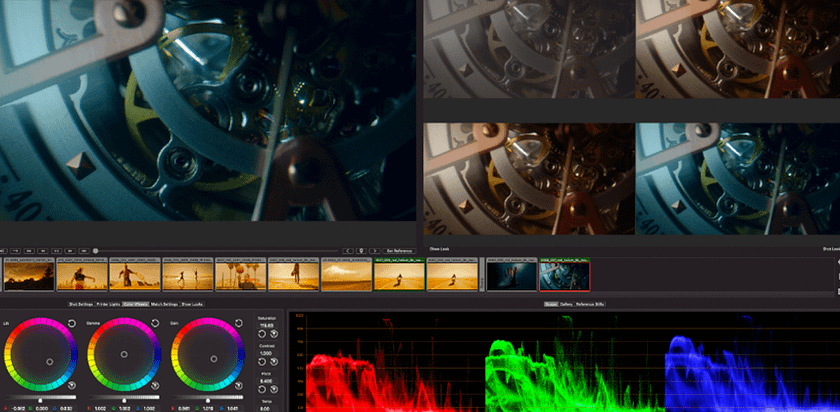Select the palm trees and basketball clip
The image size is (840, 412).
[x=241, y=274]
